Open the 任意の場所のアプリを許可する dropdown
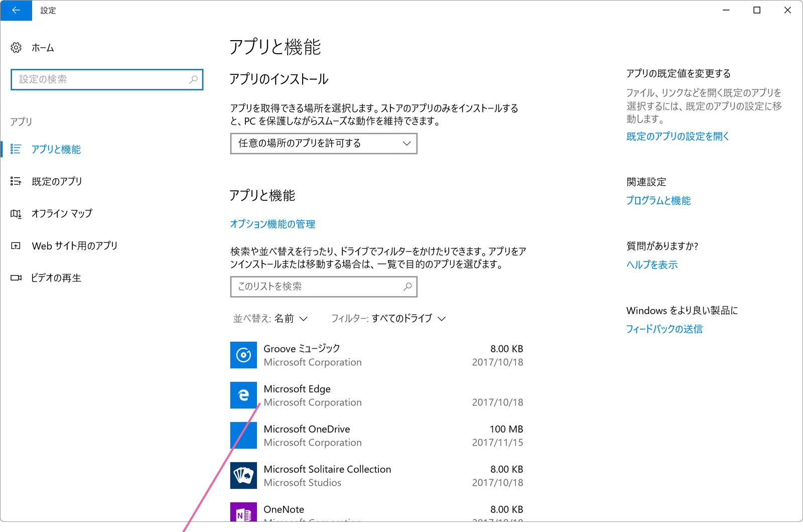 coord(324,144)
